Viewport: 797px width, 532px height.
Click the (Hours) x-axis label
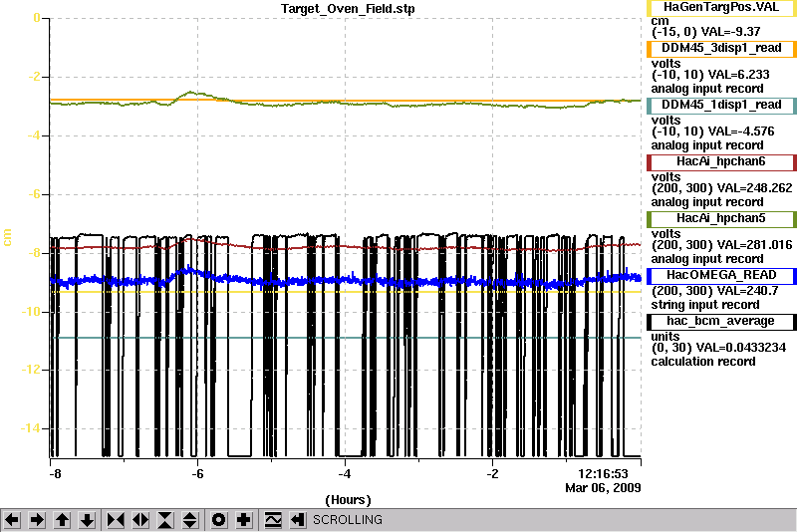pyautogui.click(x=348, y=500)
